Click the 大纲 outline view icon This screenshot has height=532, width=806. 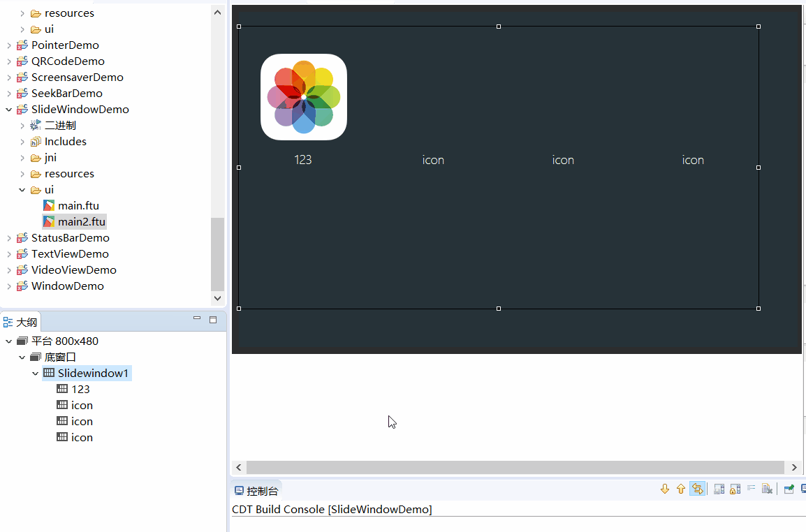tap(9, 321)
